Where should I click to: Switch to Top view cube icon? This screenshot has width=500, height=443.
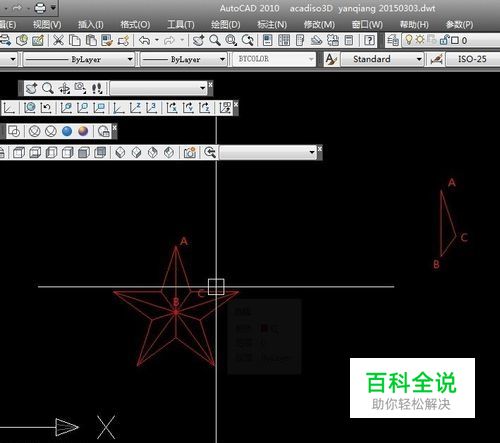pyautogui.click(x=19, y=153)
